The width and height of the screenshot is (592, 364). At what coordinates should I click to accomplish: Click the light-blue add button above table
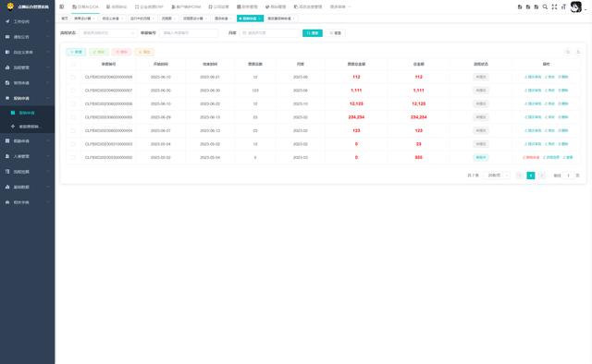point(76,52)
